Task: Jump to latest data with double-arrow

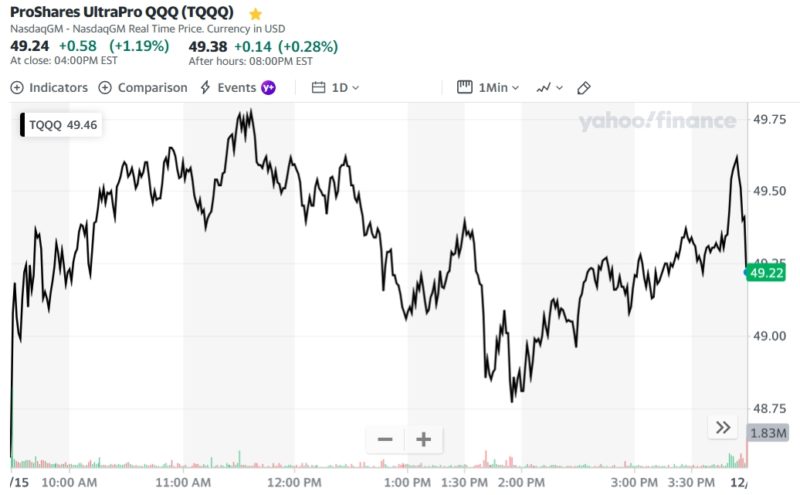Action: [x=722, y=428]
